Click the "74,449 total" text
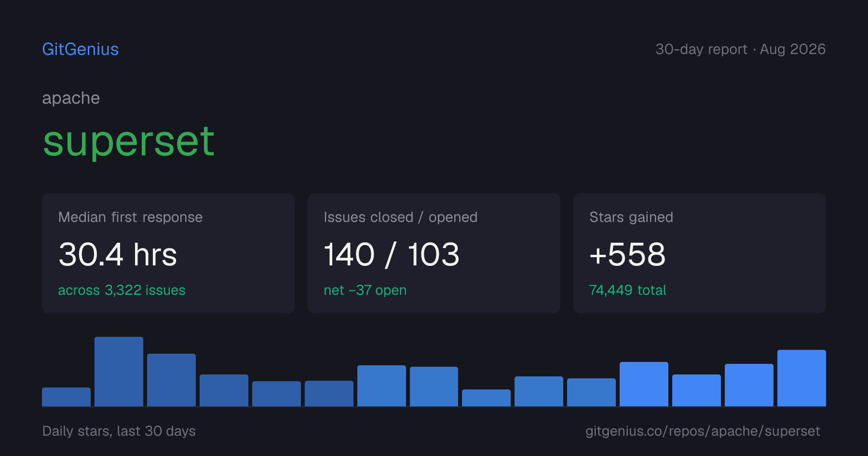 pos(628,290)
